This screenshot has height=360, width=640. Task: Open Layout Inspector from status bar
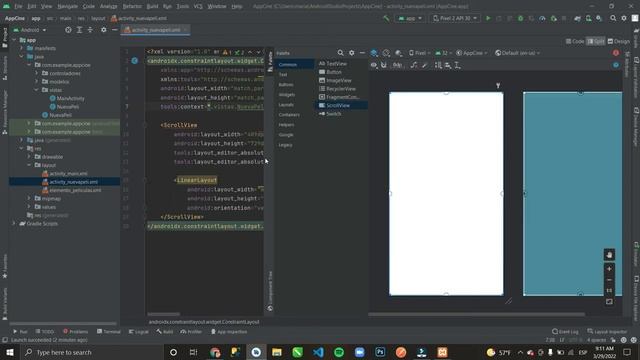click(607, 331)
